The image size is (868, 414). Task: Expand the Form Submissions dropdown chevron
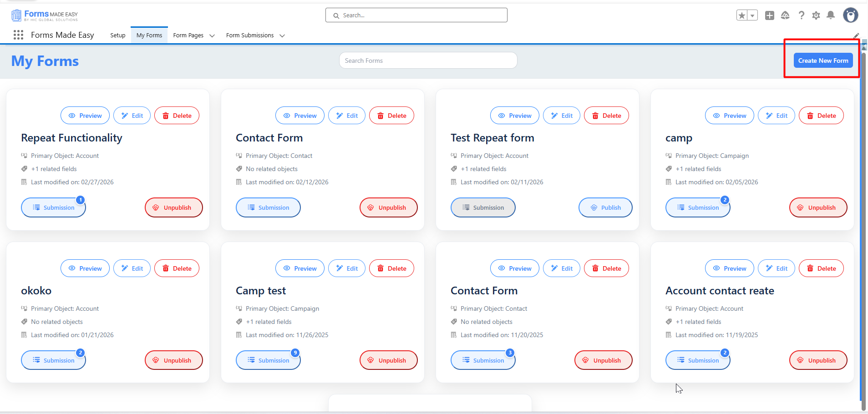click(282, 35)
